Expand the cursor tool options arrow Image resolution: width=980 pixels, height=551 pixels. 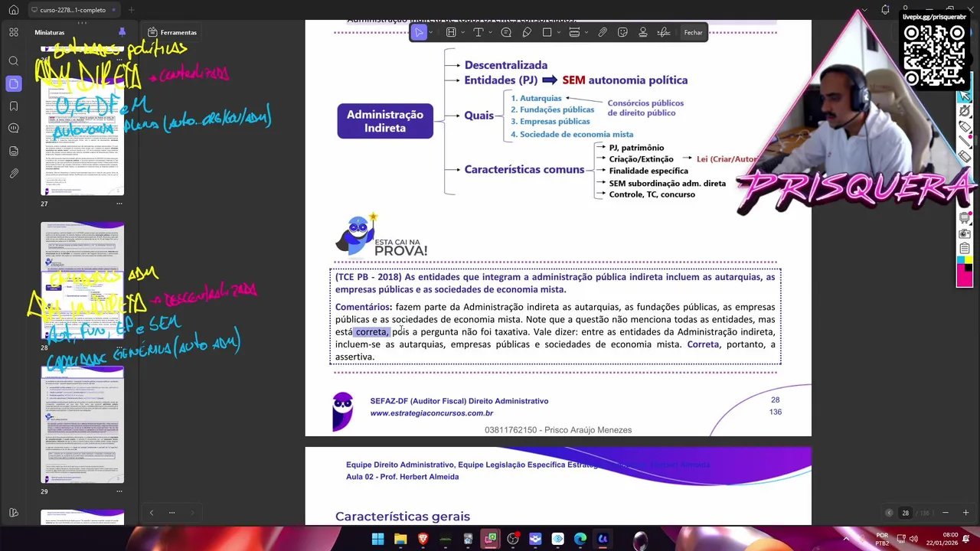[431, 32]
